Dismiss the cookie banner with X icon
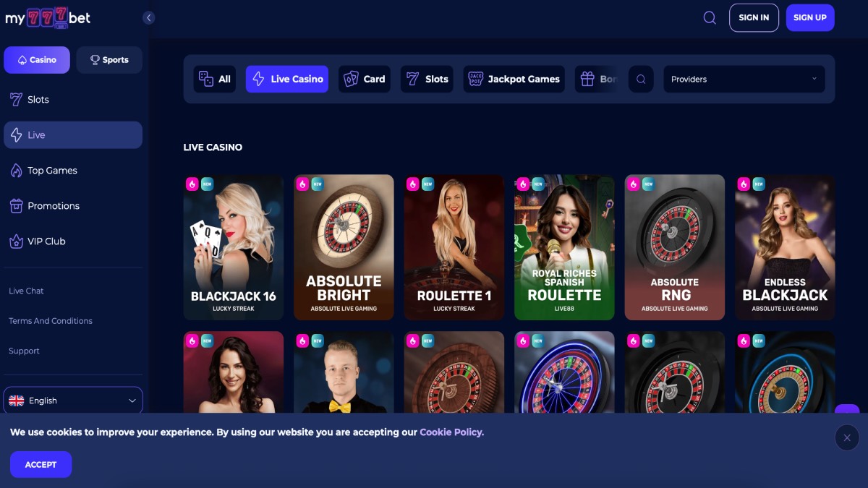The height and width of the screenshot is (488, 868). coord(847,437)
